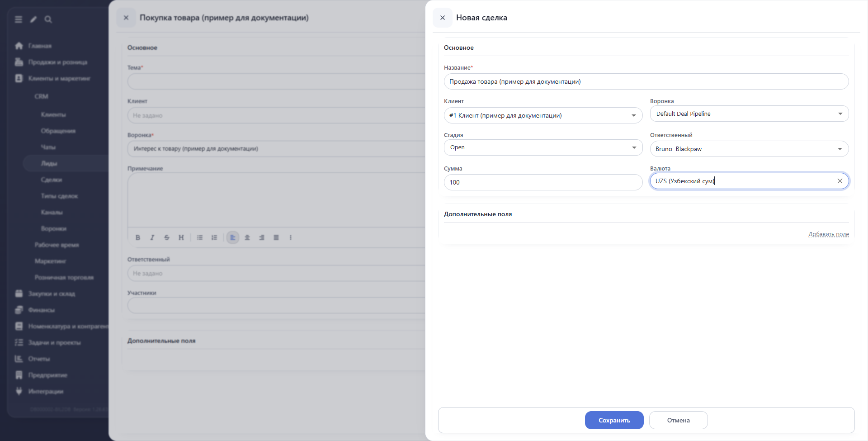
Task: Expand the Ответственный Bruno Blackpaw dropdown
Action: [x=749, y=149]
